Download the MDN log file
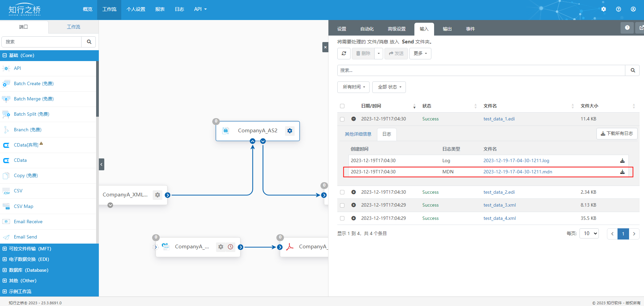 tap(622, 172)
